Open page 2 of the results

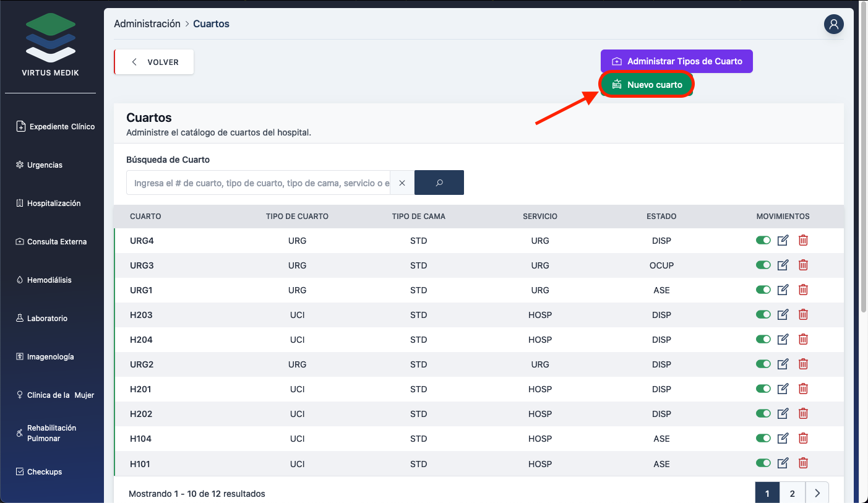[x=792, y=493]
